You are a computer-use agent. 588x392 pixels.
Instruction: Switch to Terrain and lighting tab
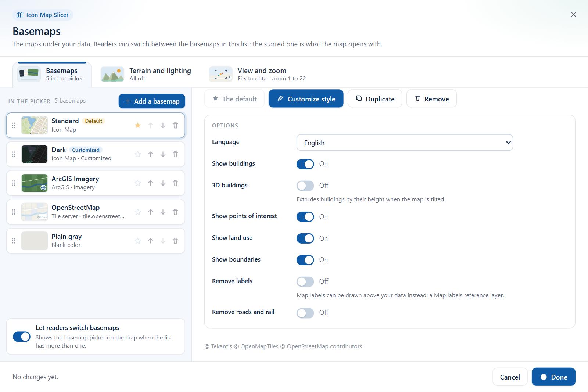tap(146, 74)
